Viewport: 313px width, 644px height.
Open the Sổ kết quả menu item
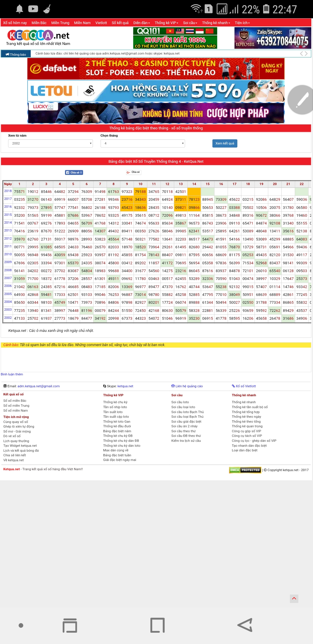click(120, 23)
